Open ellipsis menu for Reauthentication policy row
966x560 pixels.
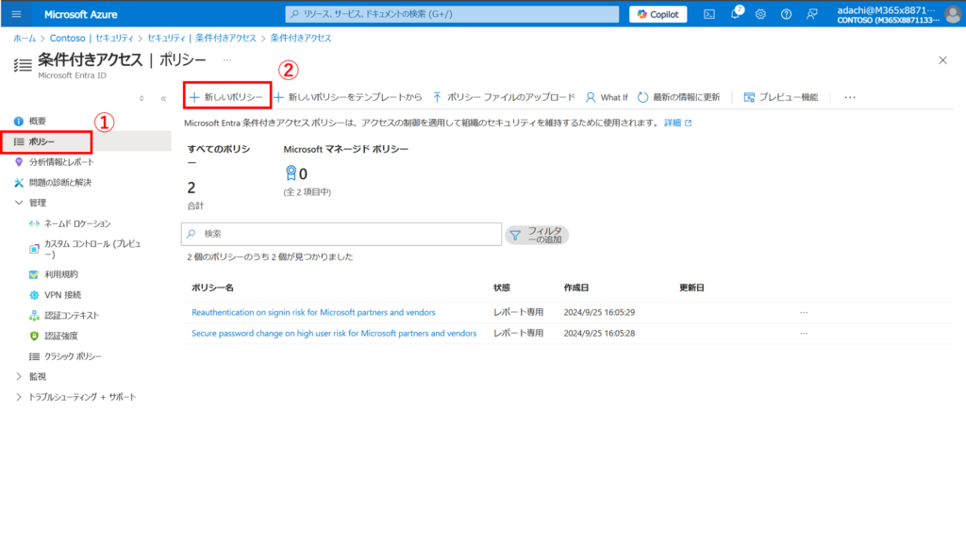804,313
